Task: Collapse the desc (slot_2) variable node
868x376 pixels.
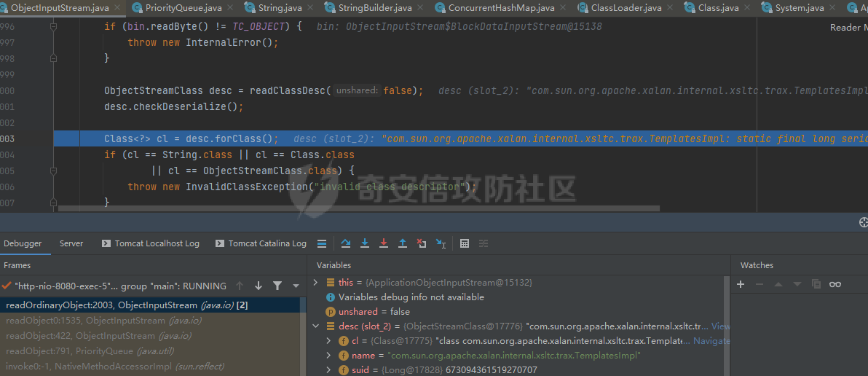Action: tap(315, 326)
